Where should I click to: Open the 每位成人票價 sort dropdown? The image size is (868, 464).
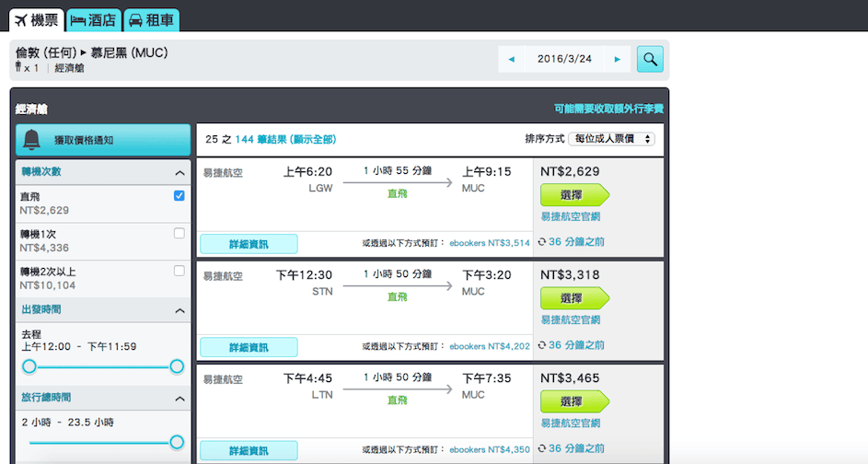click(x=612, y=139)
